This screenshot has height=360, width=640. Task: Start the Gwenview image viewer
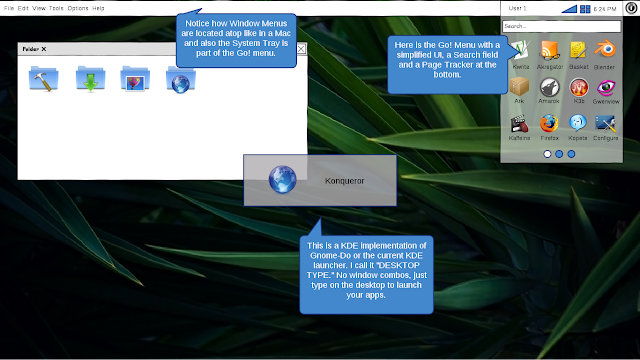606,87
